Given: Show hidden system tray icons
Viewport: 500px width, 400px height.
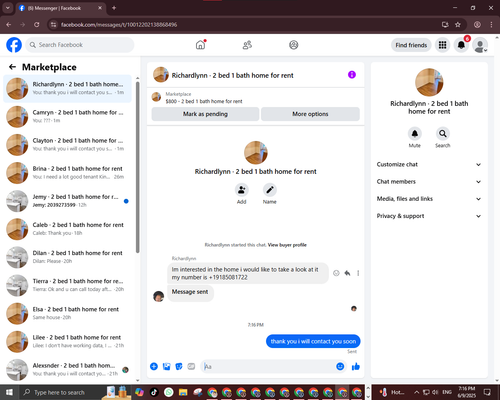Looking at the screenshot, I should pyautogui.click(x=417, y=392).
